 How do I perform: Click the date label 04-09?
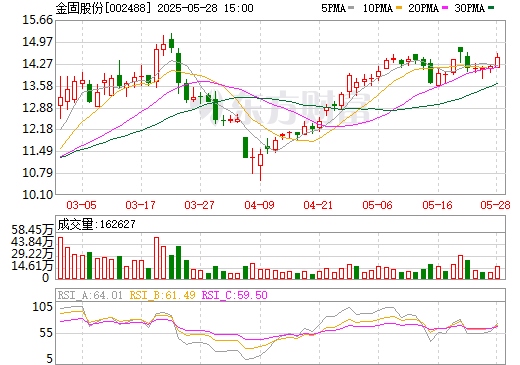tap(259, 205)
